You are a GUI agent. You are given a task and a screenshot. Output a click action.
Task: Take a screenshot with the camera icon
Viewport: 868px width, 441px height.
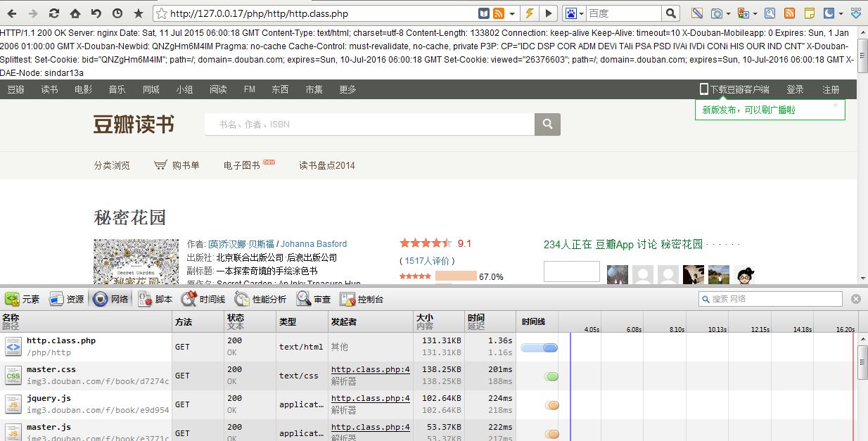point(717,13)
